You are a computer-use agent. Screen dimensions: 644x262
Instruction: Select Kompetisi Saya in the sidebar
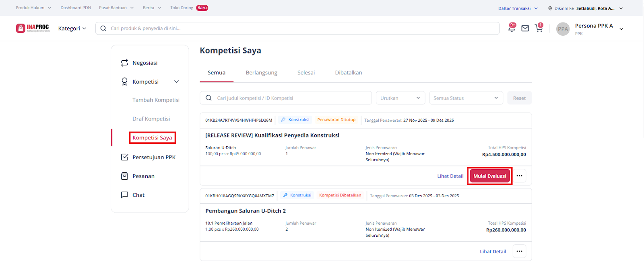coord(152,138)
